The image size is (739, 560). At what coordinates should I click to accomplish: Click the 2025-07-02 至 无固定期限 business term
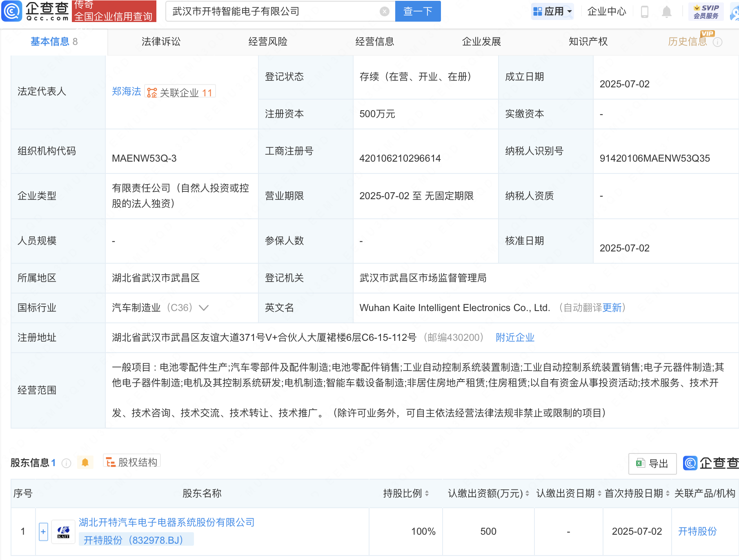pos(416,196)
